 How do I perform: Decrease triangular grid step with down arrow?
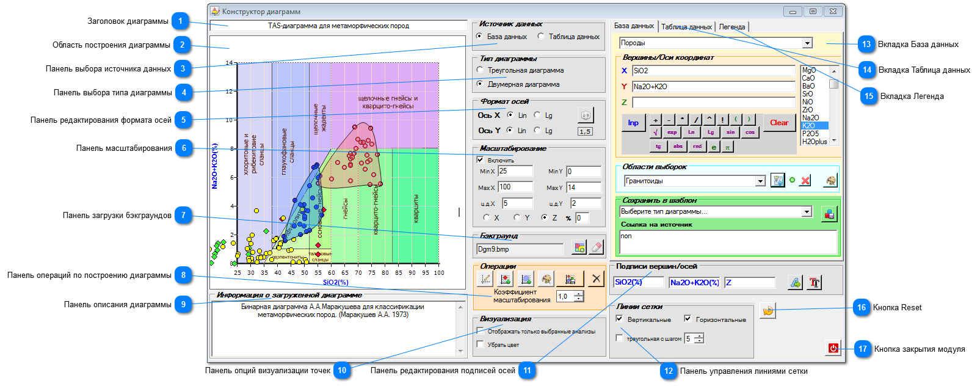pos(699,341)
